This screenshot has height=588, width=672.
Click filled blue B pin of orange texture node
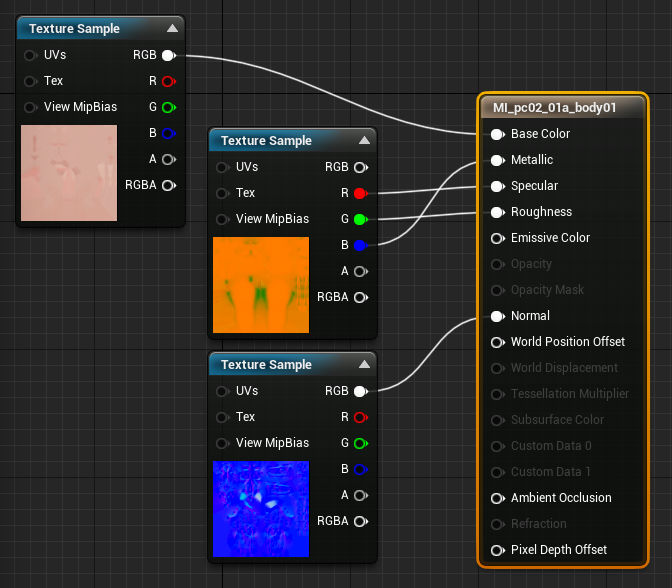361,245
